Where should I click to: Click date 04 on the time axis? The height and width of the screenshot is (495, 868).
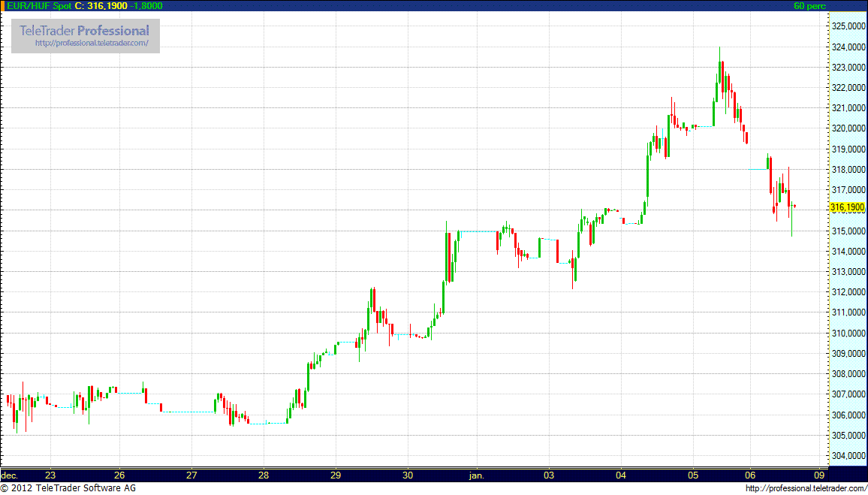coord(621,475)
